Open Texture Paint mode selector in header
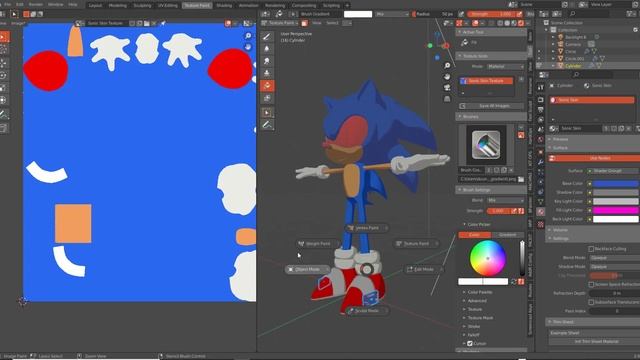Screen dimensions: 640x360 point(280,23)
